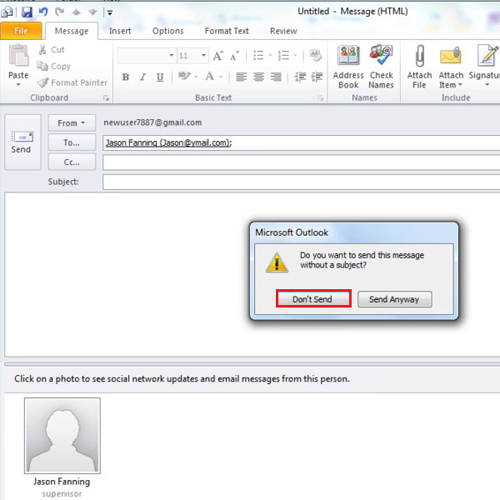Image resolution: width=500 pixels, height=500 pixels.
Task: Click the Increase Indent icon
Action: [x=317, y=77]
